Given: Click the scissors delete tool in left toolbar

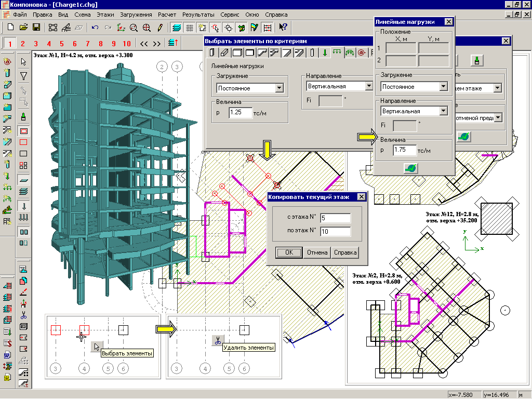Looking at the screenshot, I should [23, 315].
